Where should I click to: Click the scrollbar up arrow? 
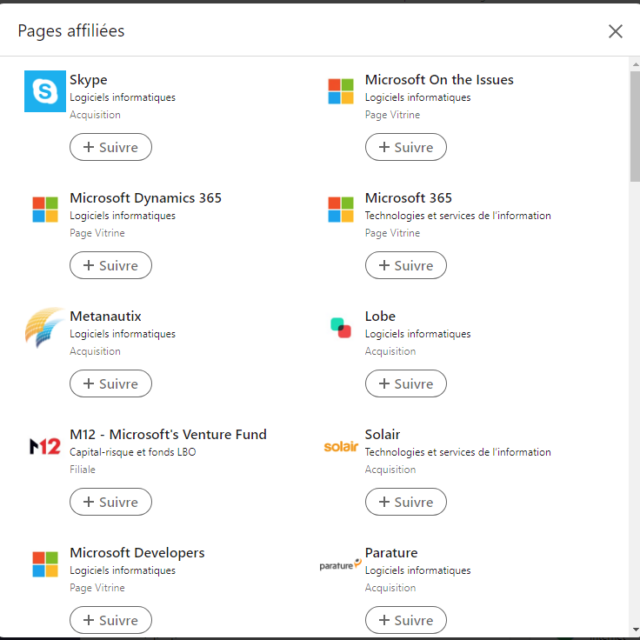click(636, 64)
